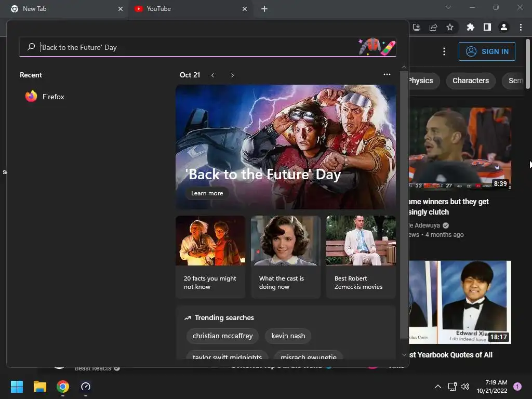Select the Characters filter chip on YouTube
The image size is (532, 399).
tap(471, 81)
